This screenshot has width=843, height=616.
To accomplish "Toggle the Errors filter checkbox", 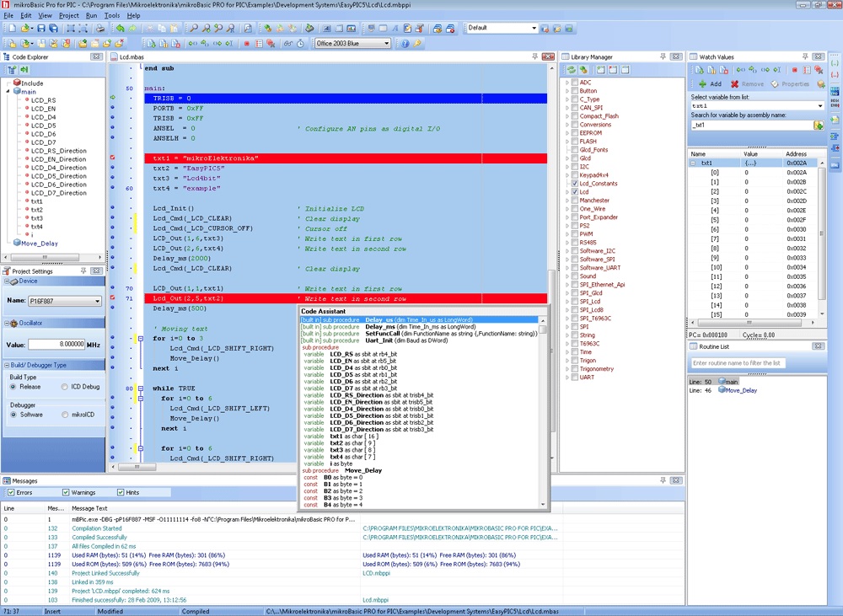I will click(x=11, y=492).
